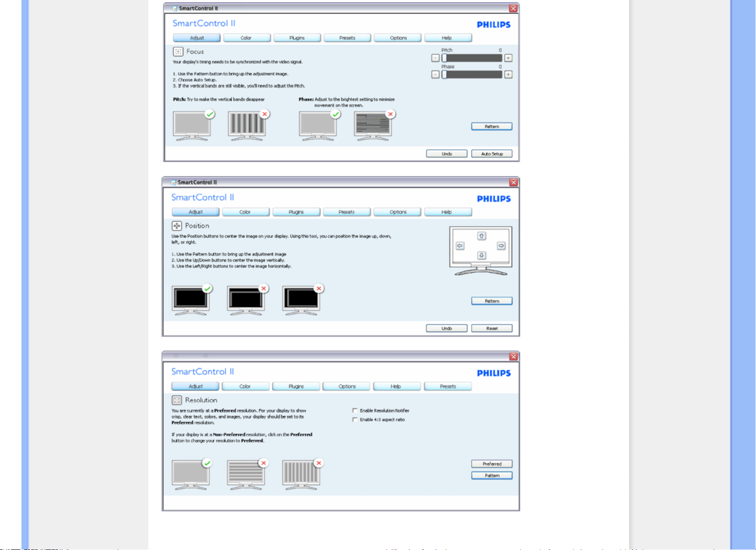
Task: Click Undo button in Focus window
Action: pos(446,154)
